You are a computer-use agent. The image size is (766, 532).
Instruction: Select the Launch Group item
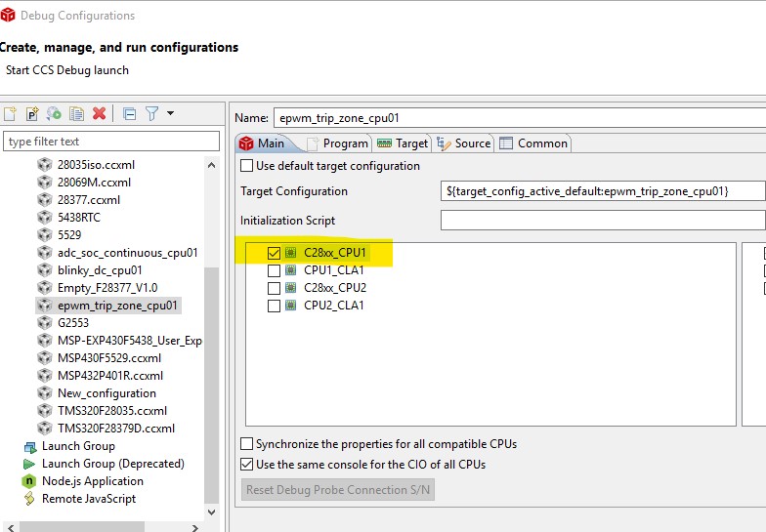pos(78,446)
